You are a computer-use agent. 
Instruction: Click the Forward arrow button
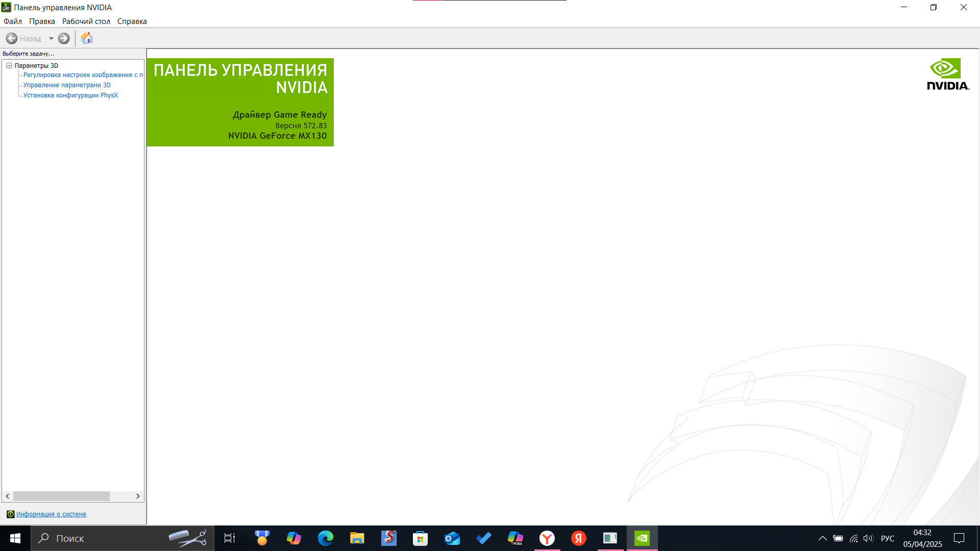click(x=64, y=38)
